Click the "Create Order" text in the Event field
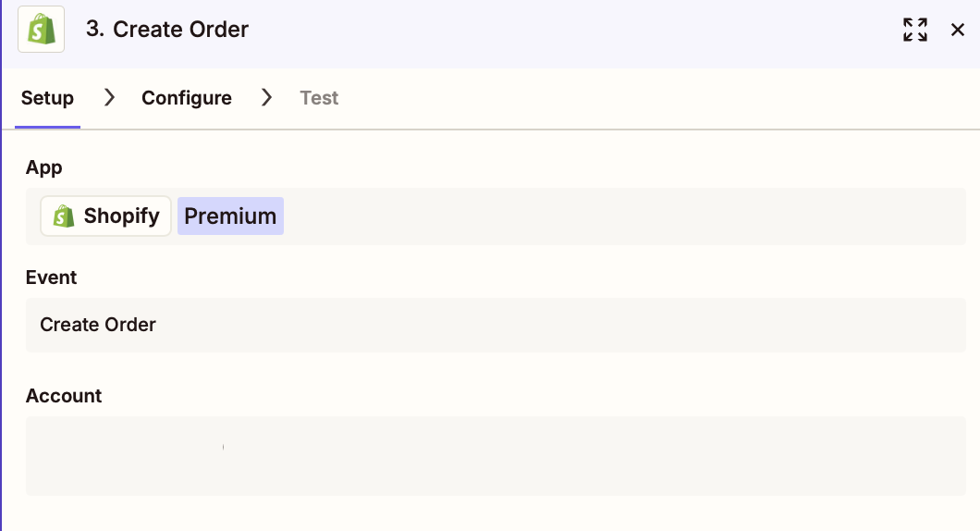The image size is (980, 531). [98, 325]
